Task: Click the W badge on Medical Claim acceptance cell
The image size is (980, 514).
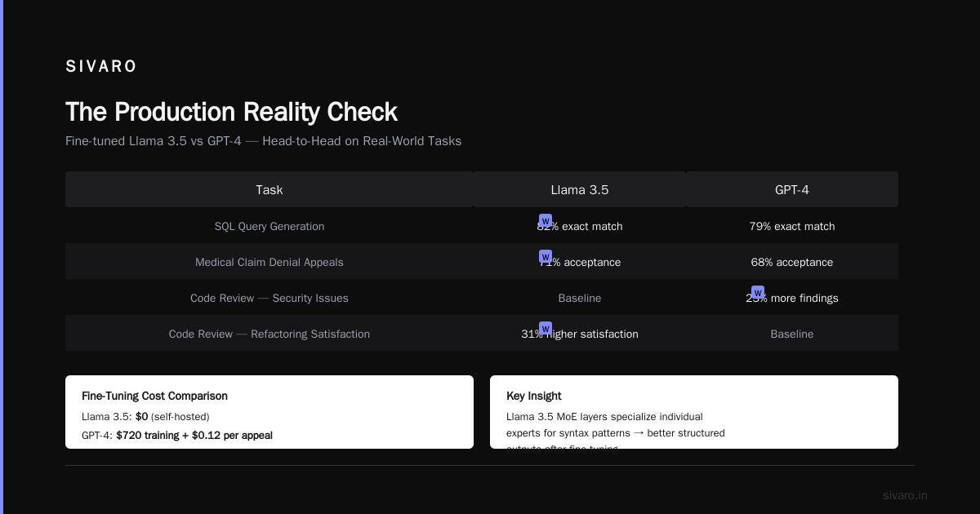Action: click(x=546, y=256)
